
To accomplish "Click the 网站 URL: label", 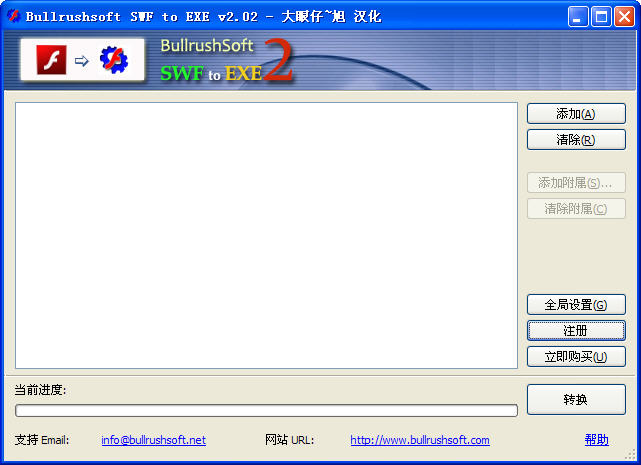I will pyautogui.click(x=289, y=440).
